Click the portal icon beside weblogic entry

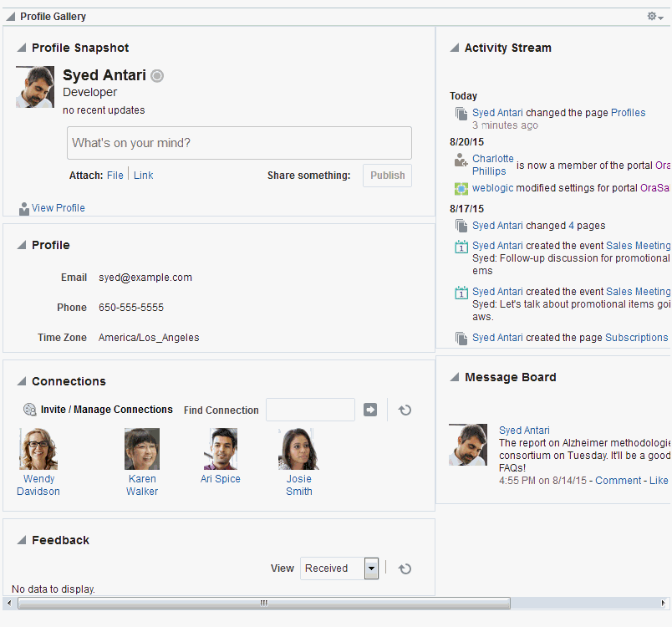pyautogui.click(x=461, y=189)
